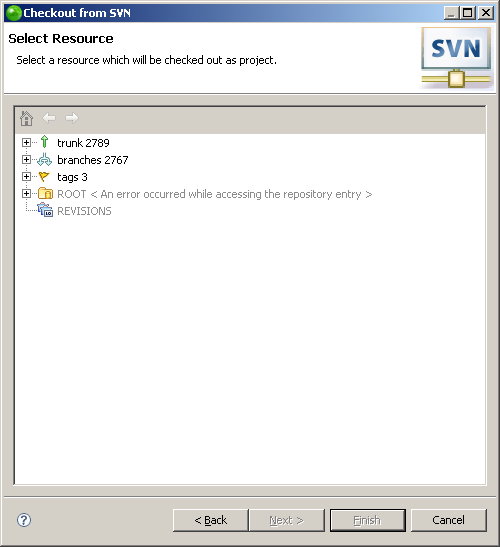Select the branches 2767 entry

click(92, 160)
